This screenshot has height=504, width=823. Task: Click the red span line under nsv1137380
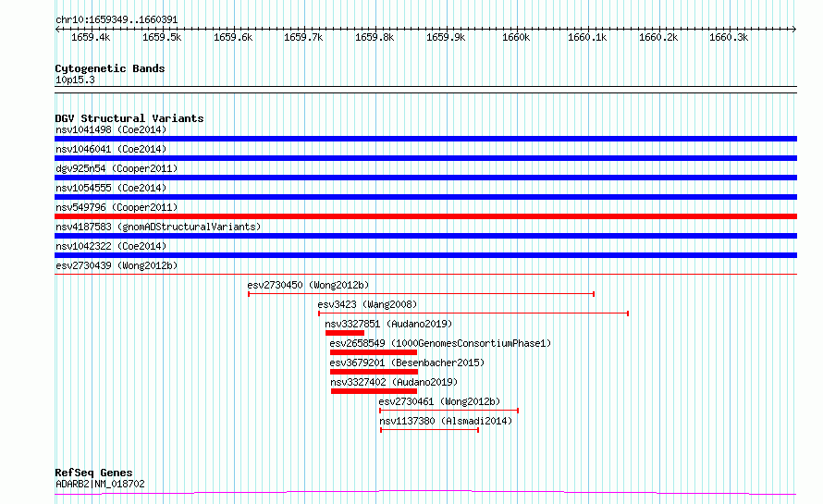point(429,430)
